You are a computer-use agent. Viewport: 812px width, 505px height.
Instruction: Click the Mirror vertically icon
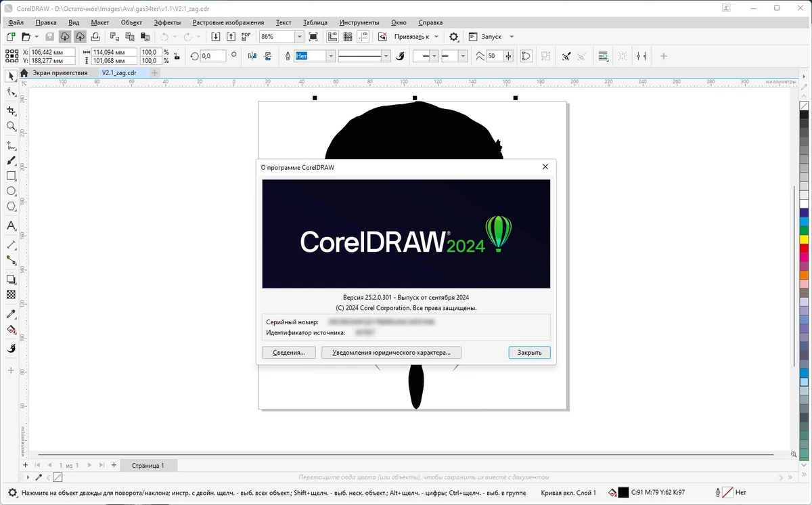pos(267,56)
